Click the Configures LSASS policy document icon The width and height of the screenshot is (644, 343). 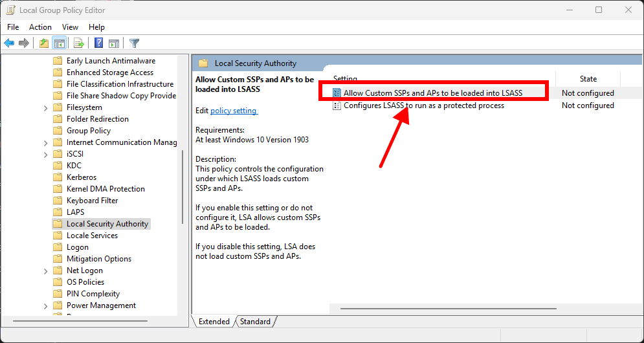click(337, 105)
